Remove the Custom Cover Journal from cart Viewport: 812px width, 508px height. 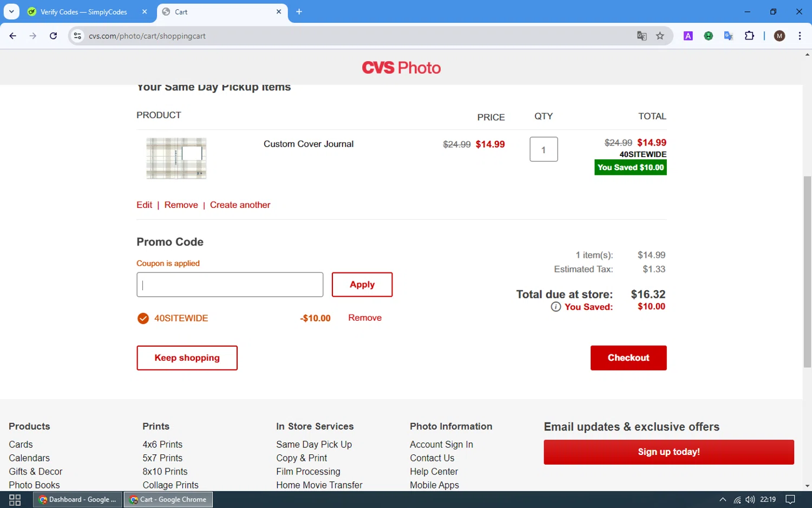click(x=181, y=205)
